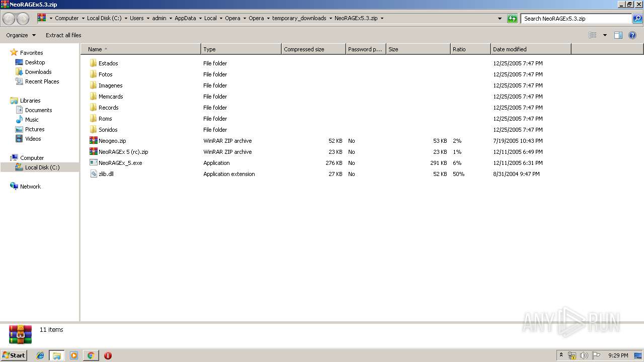Screen dimensions: 644x362
Task: Select Libraries in navigation pane
Action: pos(30,101)
